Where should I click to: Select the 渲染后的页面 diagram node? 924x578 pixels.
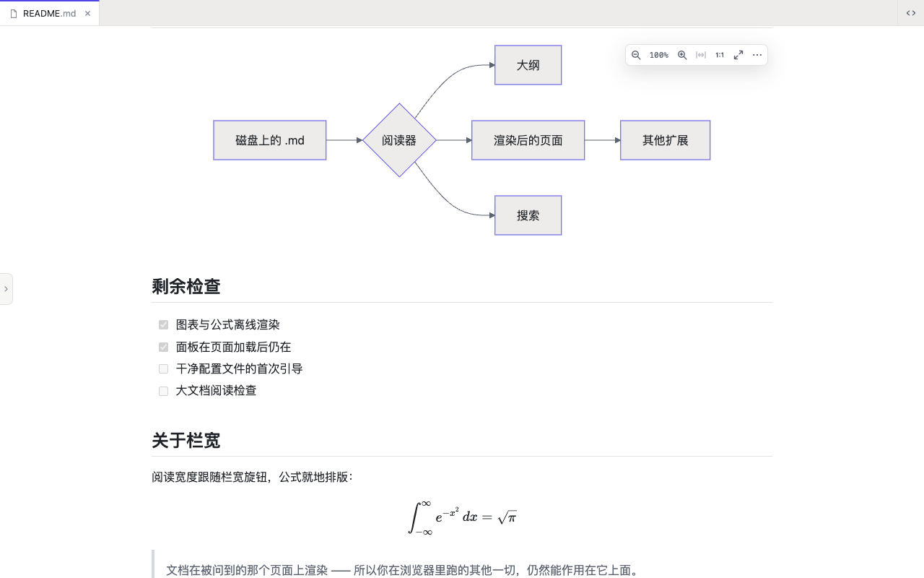point(528,140)
